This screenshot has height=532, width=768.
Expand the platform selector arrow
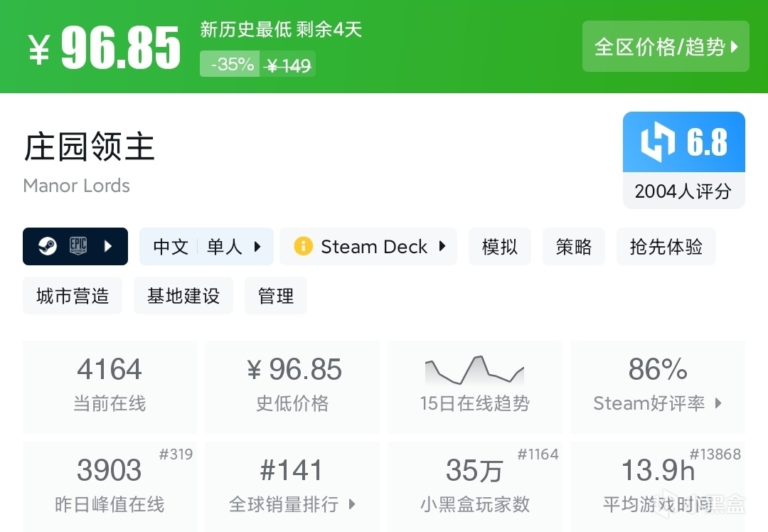(x=108, y=247)
